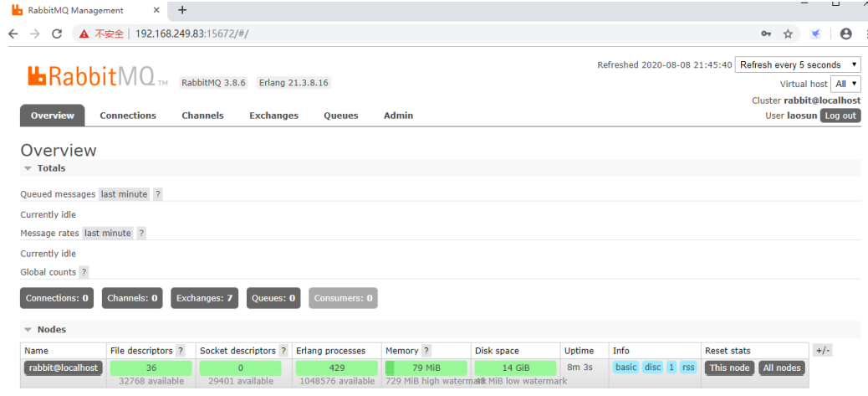Viewport: 868px width, 396px height.
Task: Click the RabbitMQ 3.8.6 version label
Action: tap(212, 83)
